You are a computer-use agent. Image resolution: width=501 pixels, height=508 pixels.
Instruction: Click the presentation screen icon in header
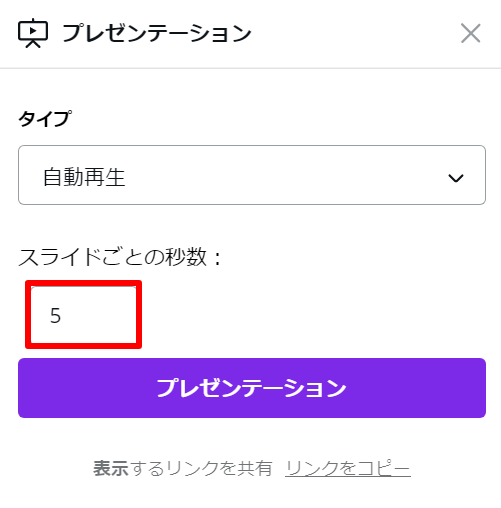(x=33, y=33)
